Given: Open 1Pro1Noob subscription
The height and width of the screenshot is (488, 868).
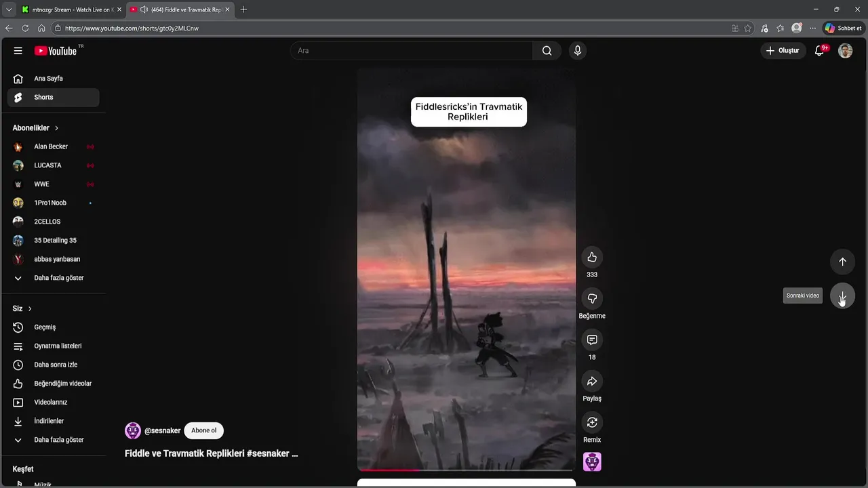Looking at the screenshot, I should (54, 203).
